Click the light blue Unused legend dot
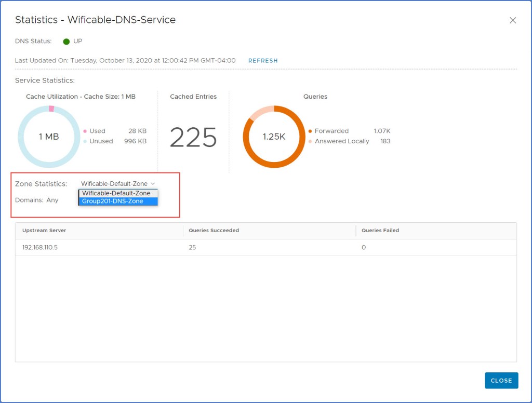This screenshot has height=403, width=532. 85,141
